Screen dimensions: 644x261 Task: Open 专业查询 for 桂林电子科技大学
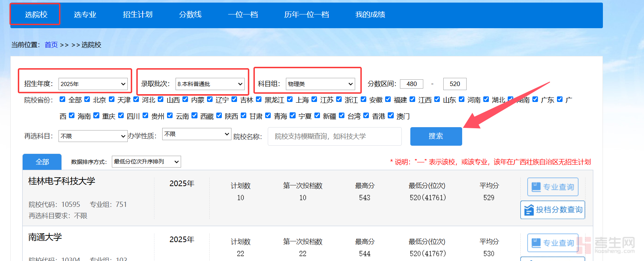click(x=553, y=187)
